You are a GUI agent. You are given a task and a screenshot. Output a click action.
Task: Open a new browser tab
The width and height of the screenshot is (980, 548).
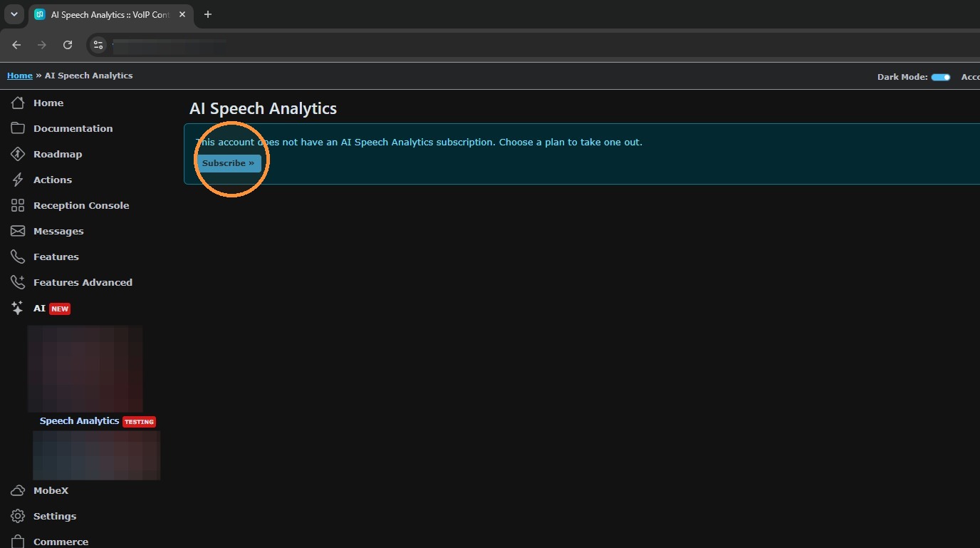pos(208,14)
